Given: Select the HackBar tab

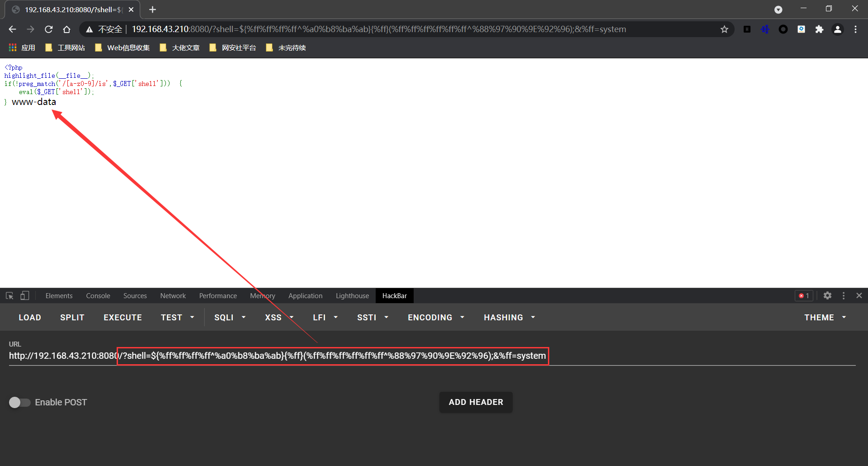Looking at the screenshot, I should click(395, 295).
